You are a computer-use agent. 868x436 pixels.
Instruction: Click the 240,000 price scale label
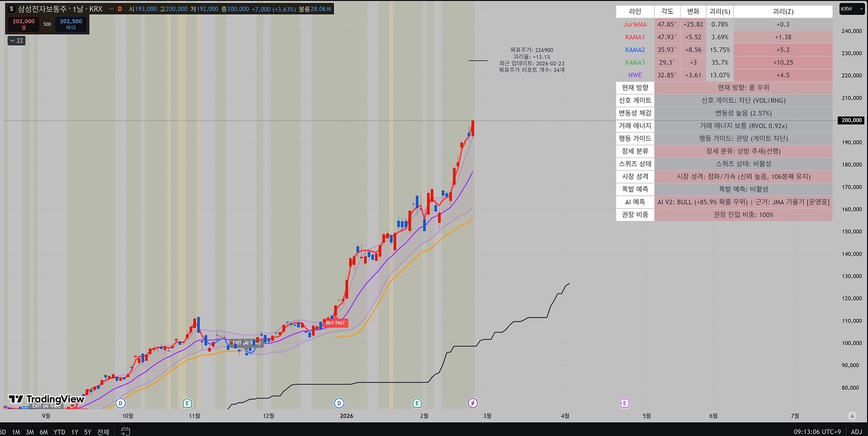pos(852,31)
